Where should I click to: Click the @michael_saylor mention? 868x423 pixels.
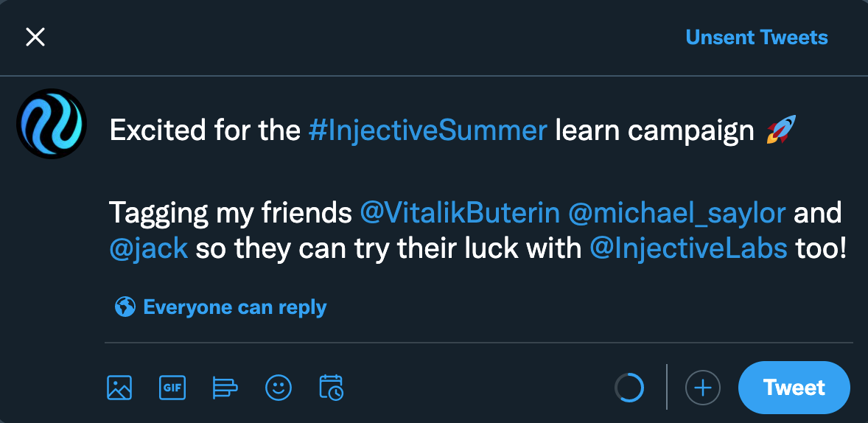coord(676,213)
